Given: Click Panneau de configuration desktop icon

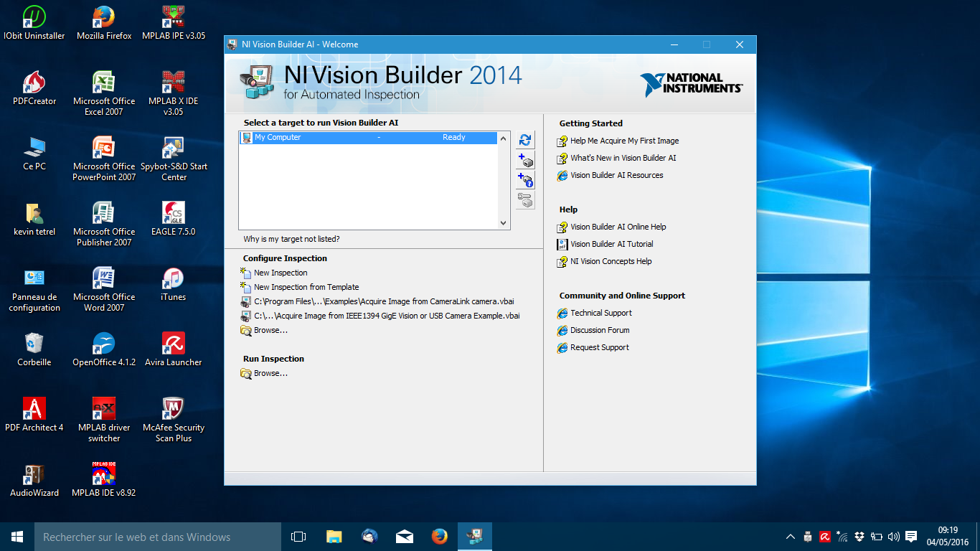Looking at the screenshot, I should click(34, 289).
